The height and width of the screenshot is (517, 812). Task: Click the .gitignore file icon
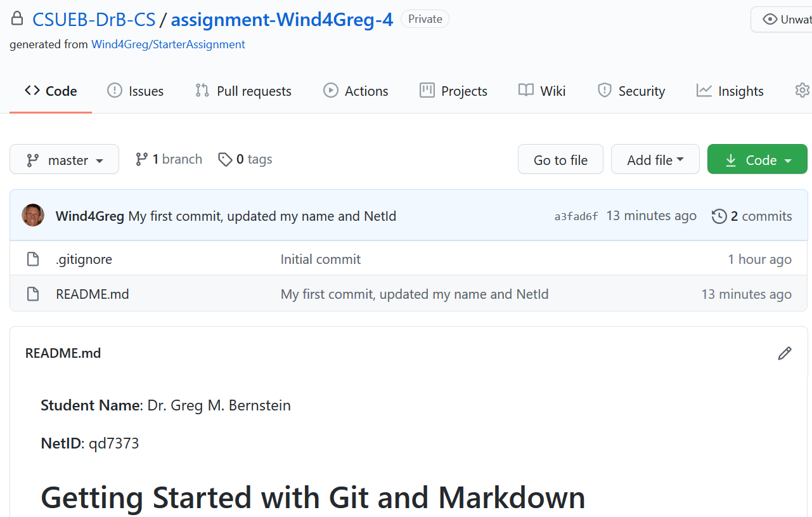33,259
